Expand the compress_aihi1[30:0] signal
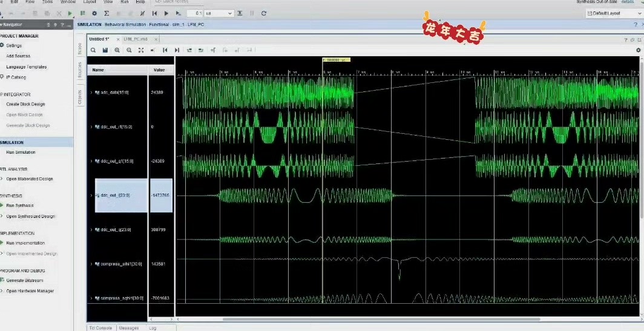 pos(91,264)
